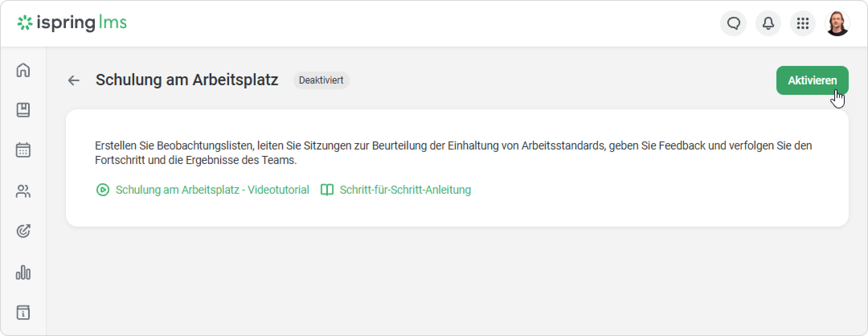Open the courses book icon in sidebar
868x336 pixels.
pos(23,110)
